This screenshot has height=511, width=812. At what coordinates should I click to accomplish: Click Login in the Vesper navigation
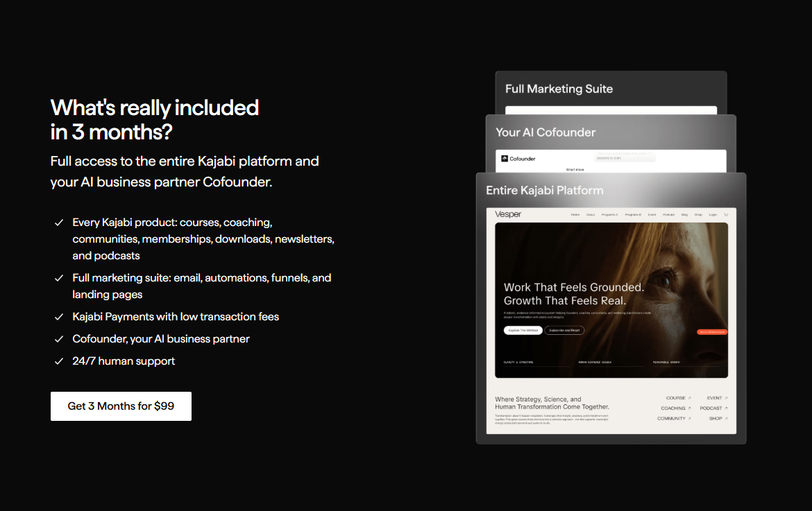click(x=713, y=215)
